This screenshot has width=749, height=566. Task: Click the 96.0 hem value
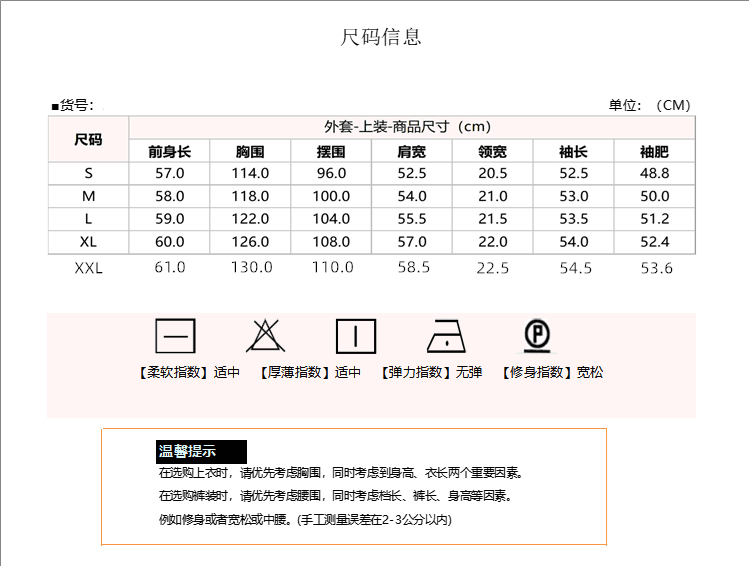(x=331, y=173)
